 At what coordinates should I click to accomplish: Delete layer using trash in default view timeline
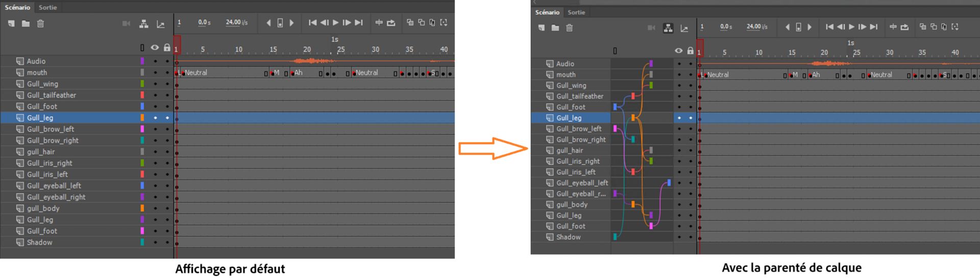coord(40,24)
